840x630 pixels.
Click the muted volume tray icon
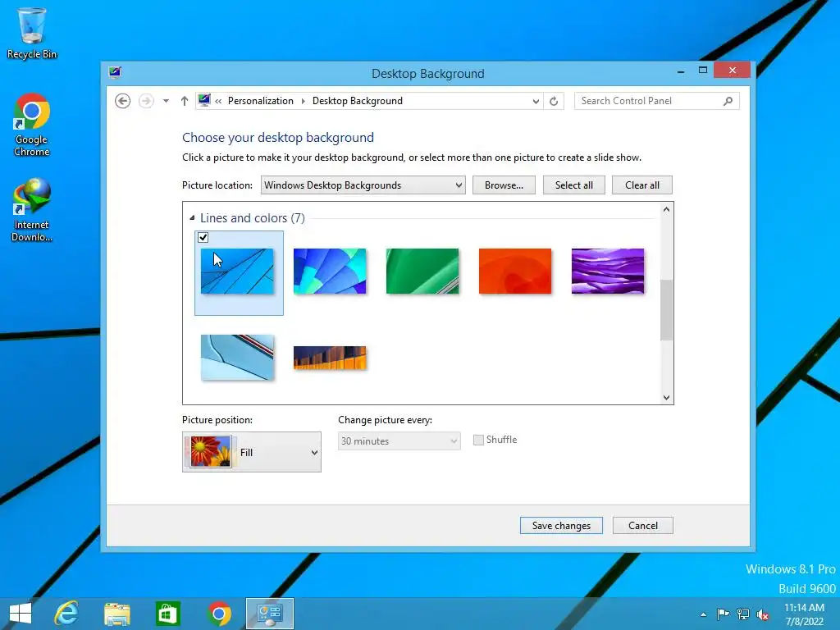(763, 614)
